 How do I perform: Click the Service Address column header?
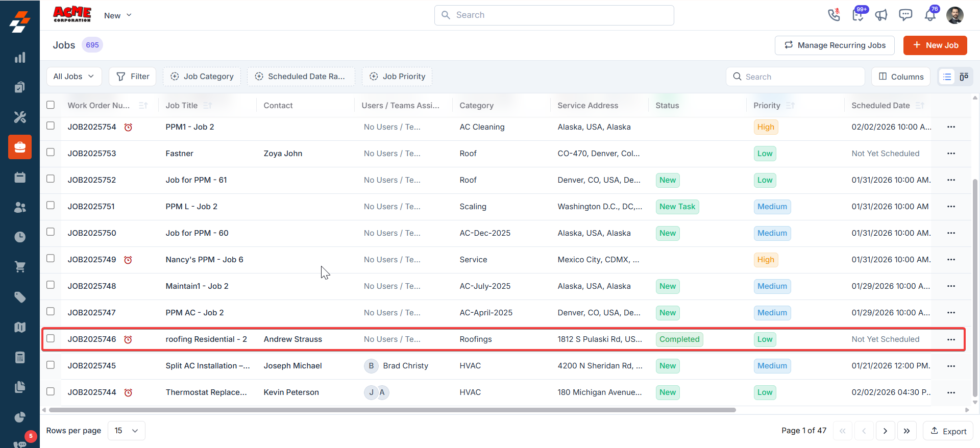[587, 106]
